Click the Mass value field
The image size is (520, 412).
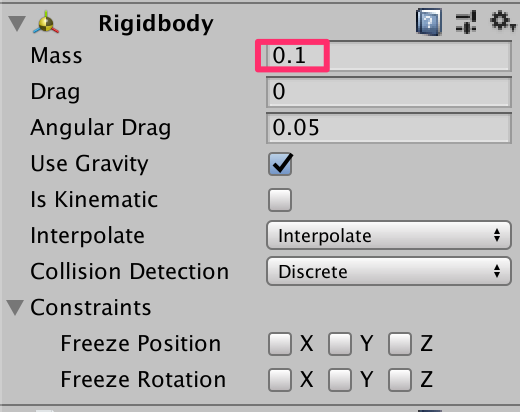point(389,56)
